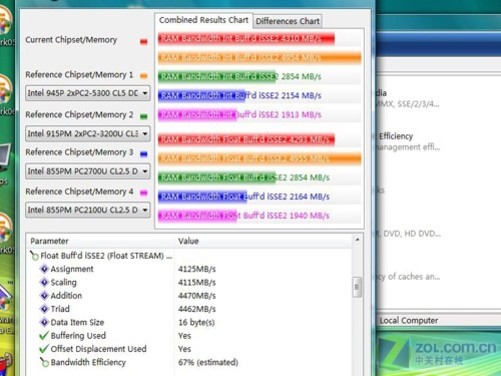The image size is (501, 376).
Task: Select the Float Buff'd iSSE2 (Float STREAM) row
Action: tap(190, 256)
